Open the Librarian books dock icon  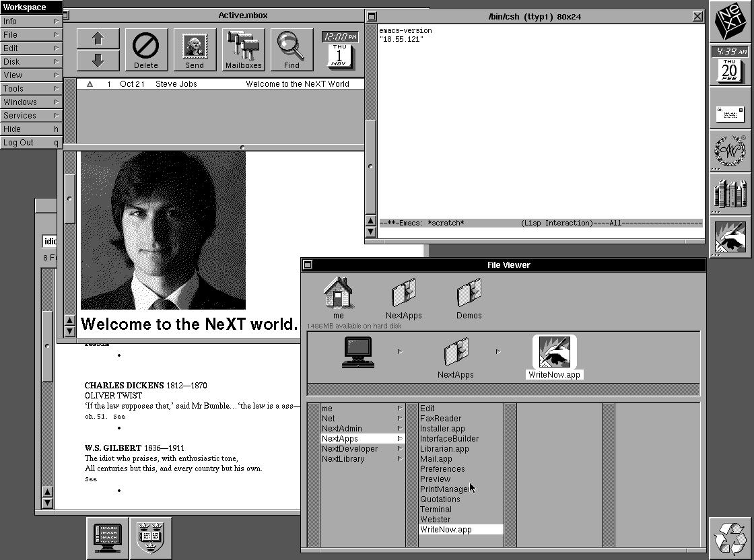point(730,195)
